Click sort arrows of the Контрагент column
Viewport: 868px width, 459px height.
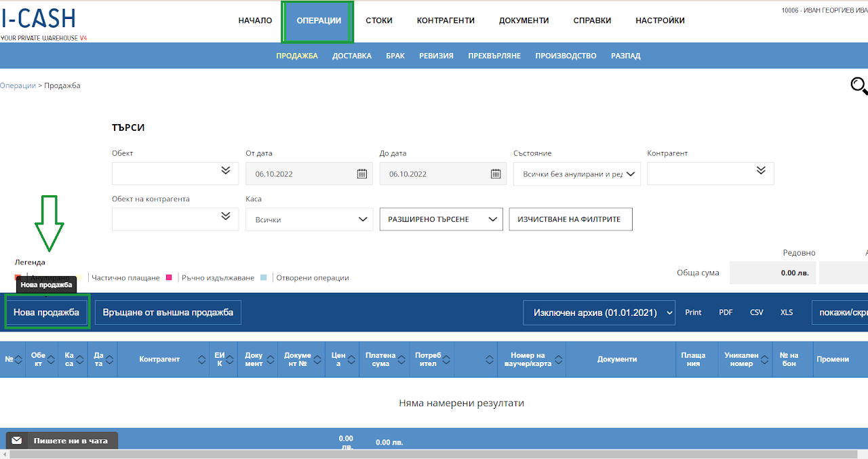click(x=202, y=359)
